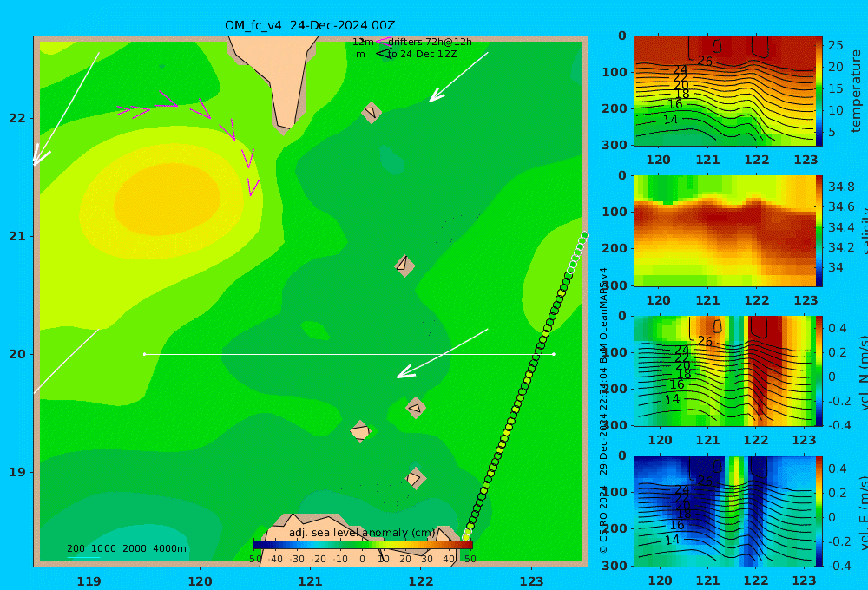Screen dimensions: 868x590
Task: Click longitude axis label 123 on main map
Action: pos(532,580)
